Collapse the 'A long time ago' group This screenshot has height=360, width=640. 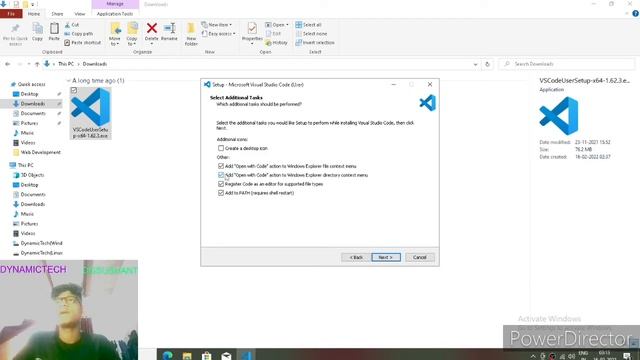[x=69, y=81]
